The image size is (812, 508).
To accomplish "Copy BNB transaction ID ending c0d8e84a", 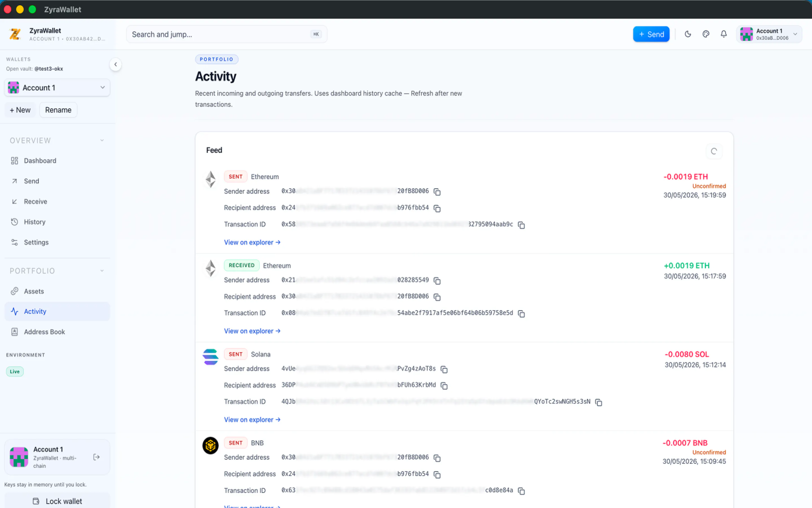I will click(521, 491).
